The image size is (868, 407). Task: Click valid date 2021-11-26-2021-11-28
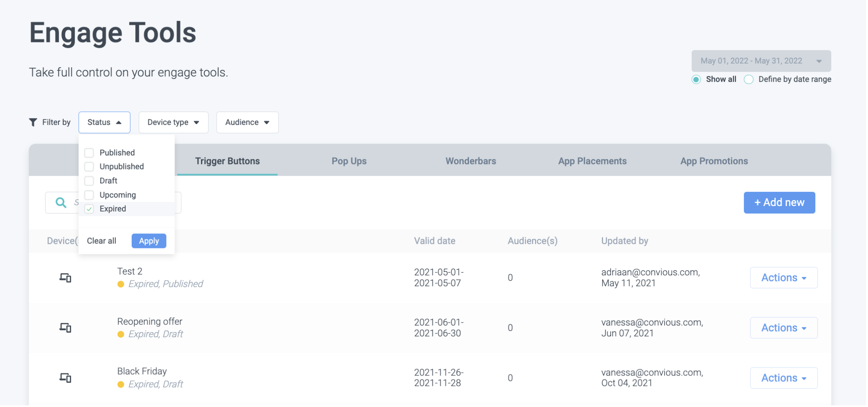click(x=439, y=378)
